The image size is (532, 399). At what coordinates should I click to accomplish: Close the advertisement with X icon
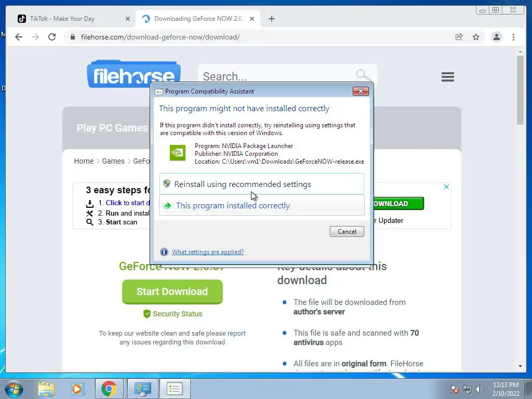(446, 187)
